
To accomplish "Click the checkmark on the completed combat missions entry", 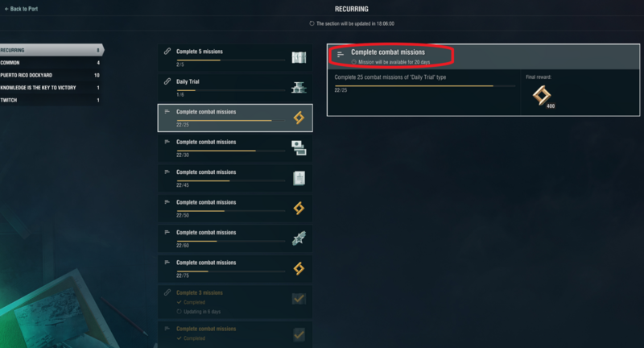I will [x=299, y=334].
